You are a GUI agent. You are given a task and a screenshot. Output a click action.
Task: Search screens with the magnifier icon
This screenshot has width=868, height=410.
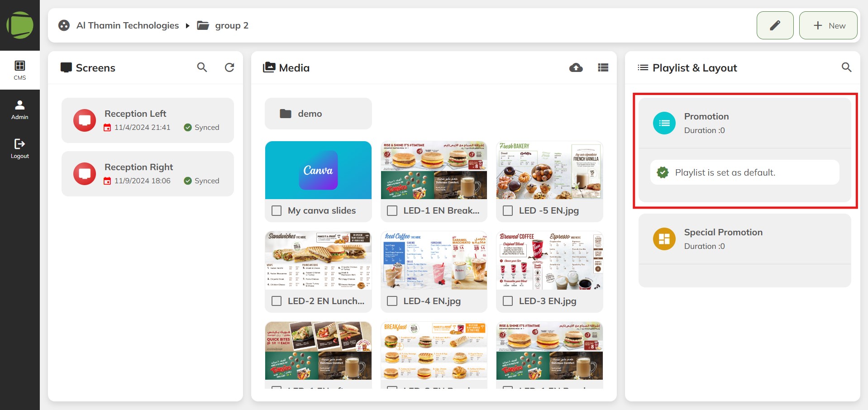(202, 67)
